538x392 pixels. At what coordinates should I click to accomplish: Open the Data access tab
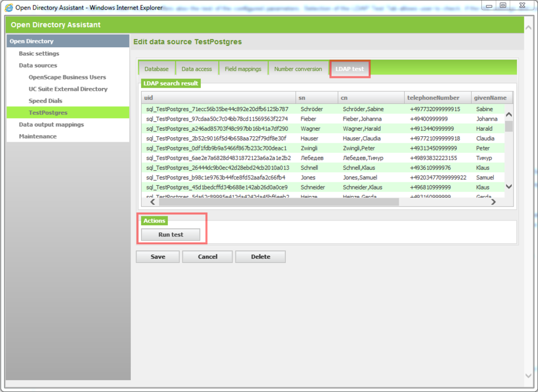click(x=197, y=69)
